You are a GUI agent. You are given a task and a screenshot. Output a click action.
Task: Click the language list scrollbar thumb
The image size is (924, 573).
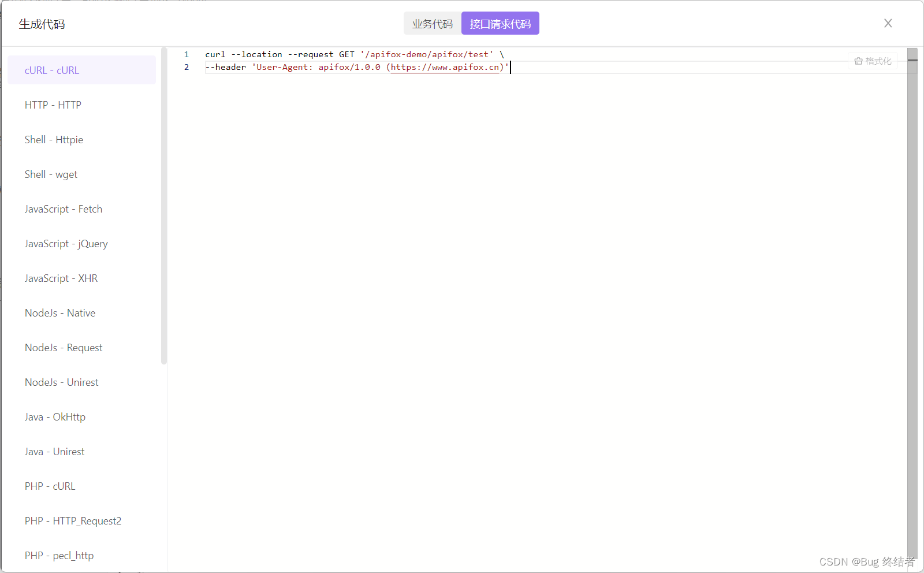(164, 206)
